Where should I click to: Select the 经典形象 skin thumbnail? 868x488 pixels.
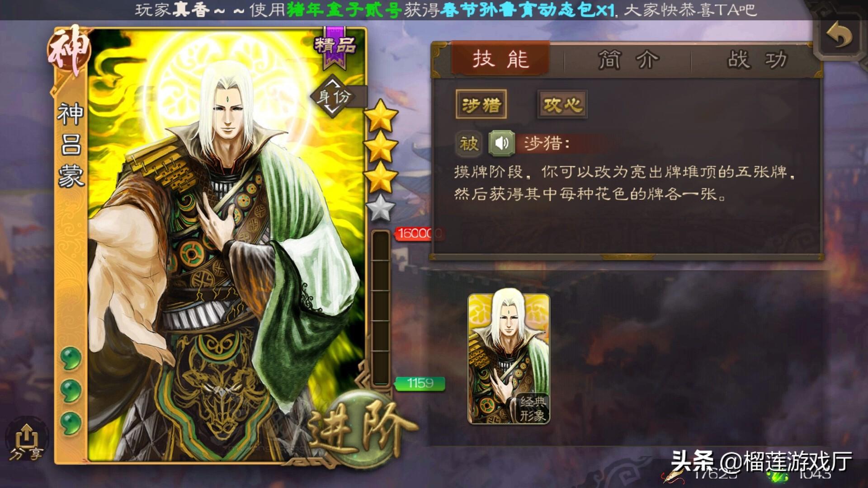pyautogui.click(x=509, y=359)
